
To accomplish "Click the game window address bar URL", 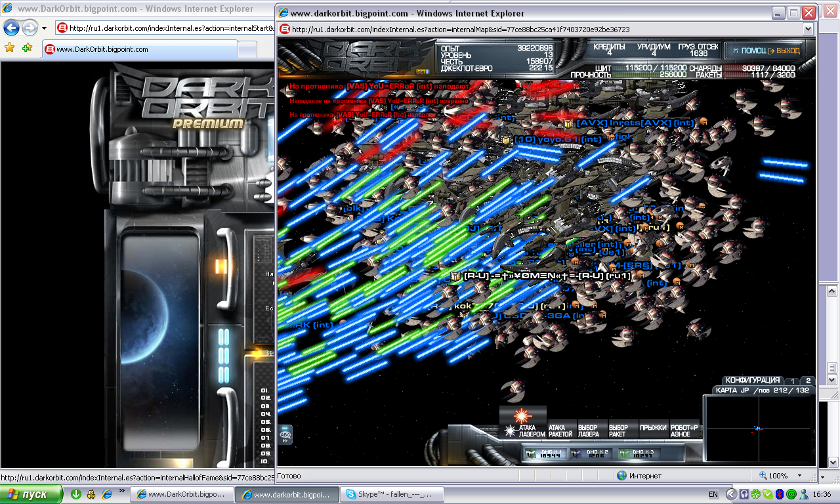I will (x=459, y=30).
